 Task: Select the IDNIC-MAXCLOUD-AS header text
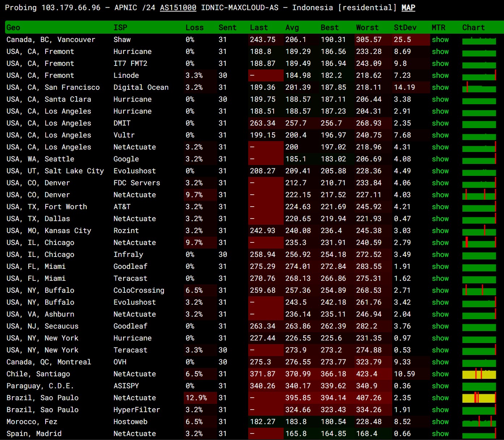tap(240, 8)
